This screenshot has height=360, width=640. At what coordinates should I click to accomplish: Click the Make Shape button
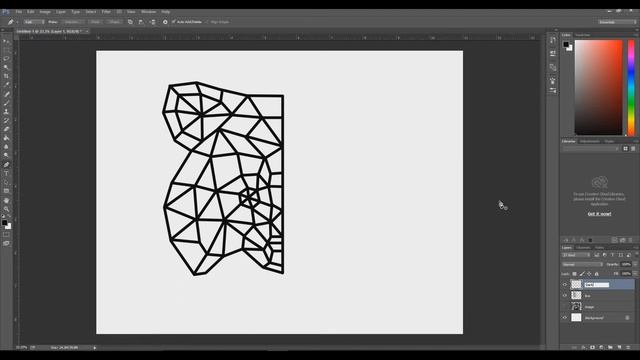(115, 22)
